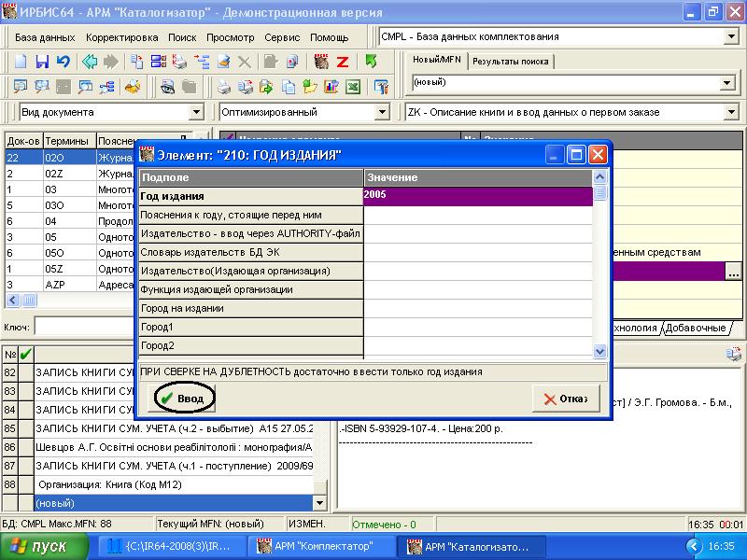The height and width of the screenshot is (560, 747).
Task: Click the printer icon in second toolbar row
Action: tap(224, 88)
